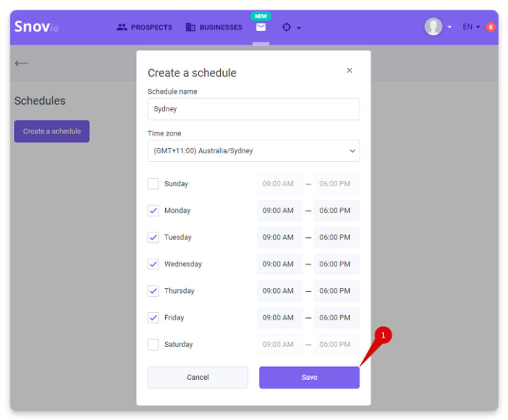Open the EN language dropdown
Viewport: 508px width, 420px height.
tap(471, 27)
